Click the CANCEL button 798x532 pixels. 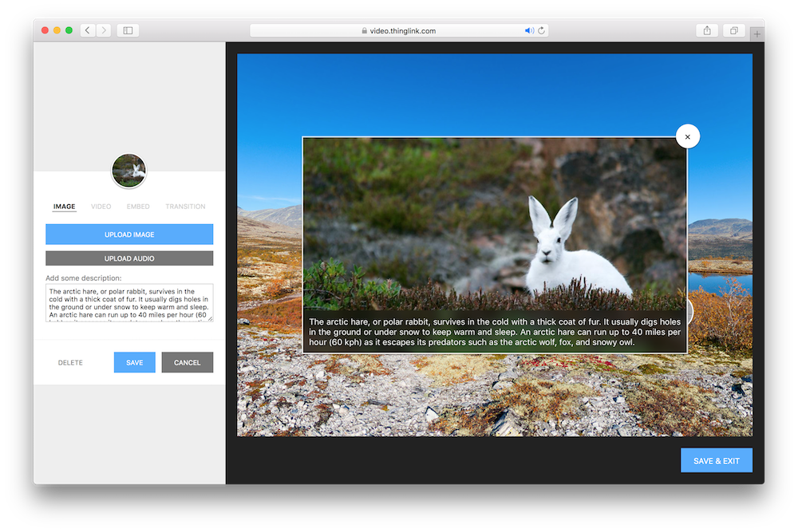[187, 362]
